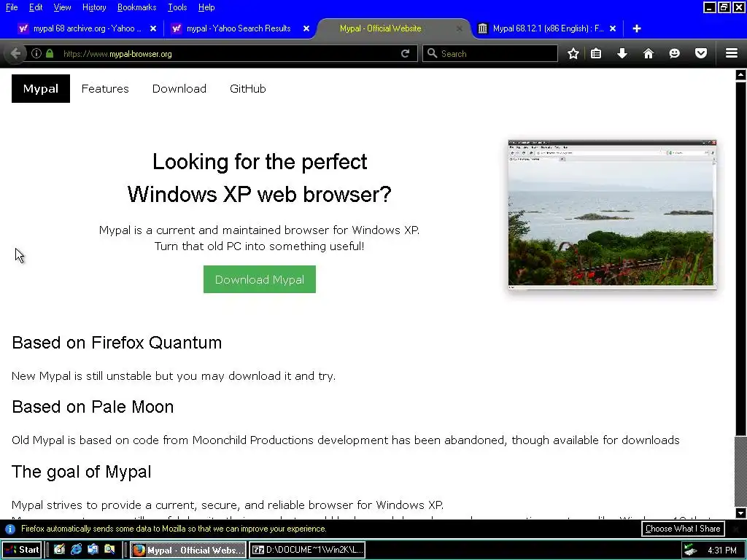Open the Windows Start button
The image size is (747, 560).
[x=22, y=550]
